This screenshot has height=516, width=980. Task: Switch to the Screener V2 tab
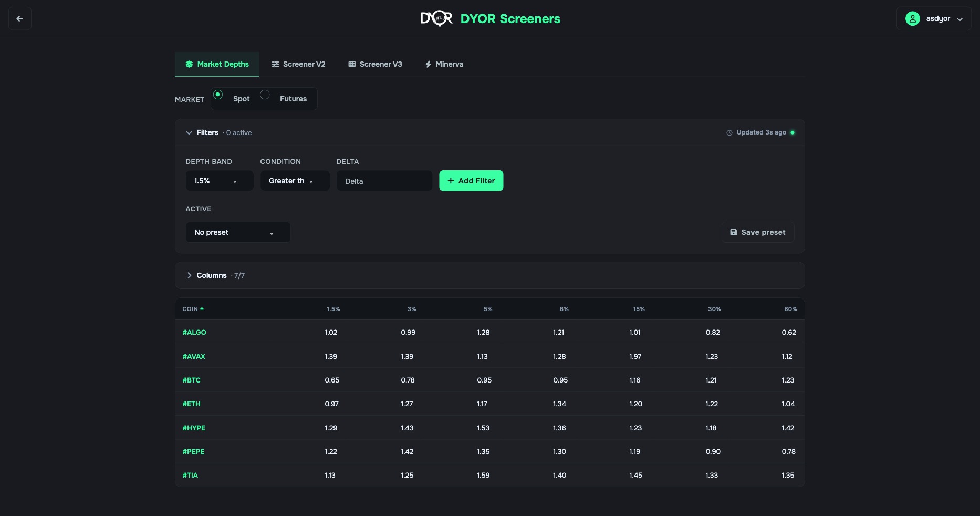(298, 64)
